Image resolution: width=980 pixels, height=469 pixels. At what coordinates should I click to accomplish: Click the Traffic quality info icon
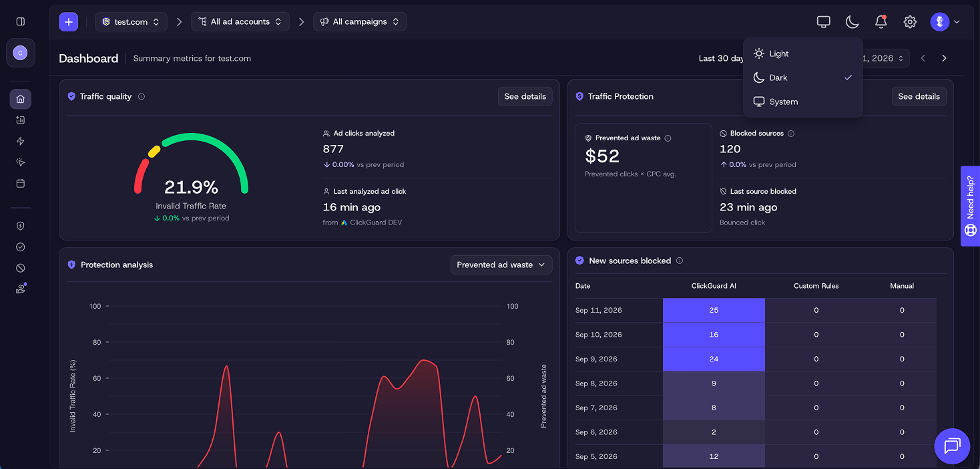(x=142, y=96)
